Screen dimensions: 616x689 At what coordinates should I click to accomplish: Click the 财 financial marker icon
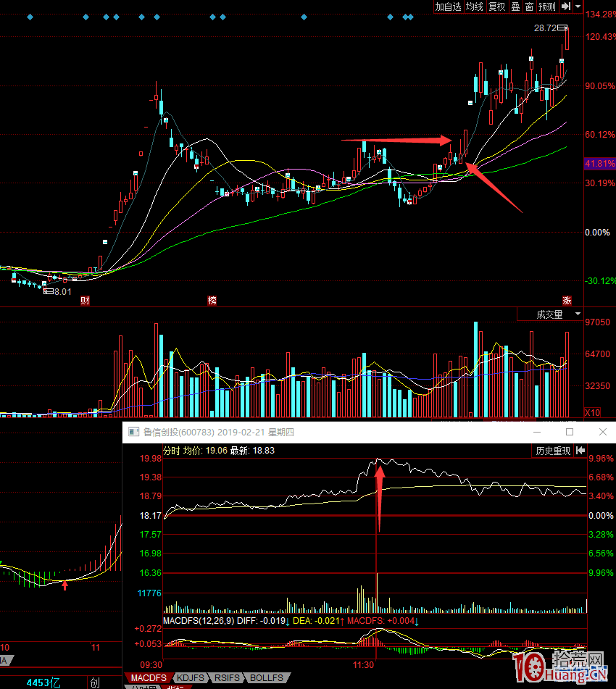coord(86,301)
